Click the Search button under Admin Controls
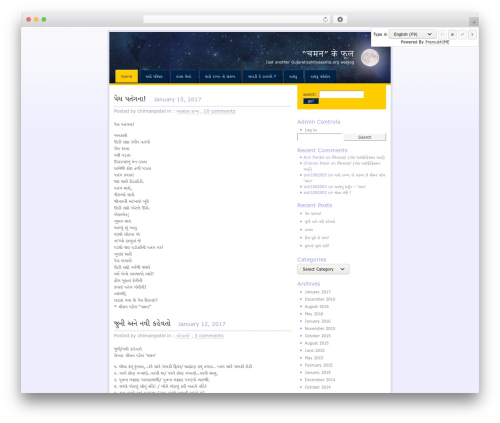This screenshot has width=500, height=423. pos(365,137)
